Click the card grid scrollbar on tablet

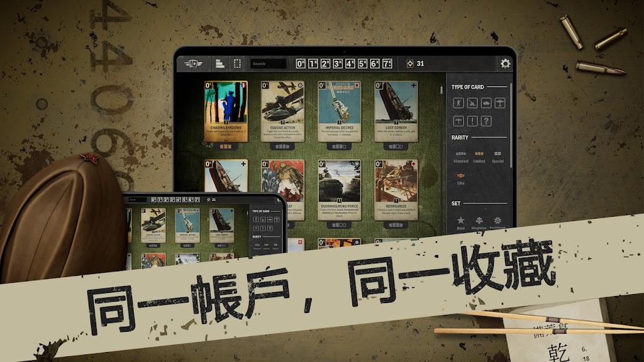coord(441,89)
